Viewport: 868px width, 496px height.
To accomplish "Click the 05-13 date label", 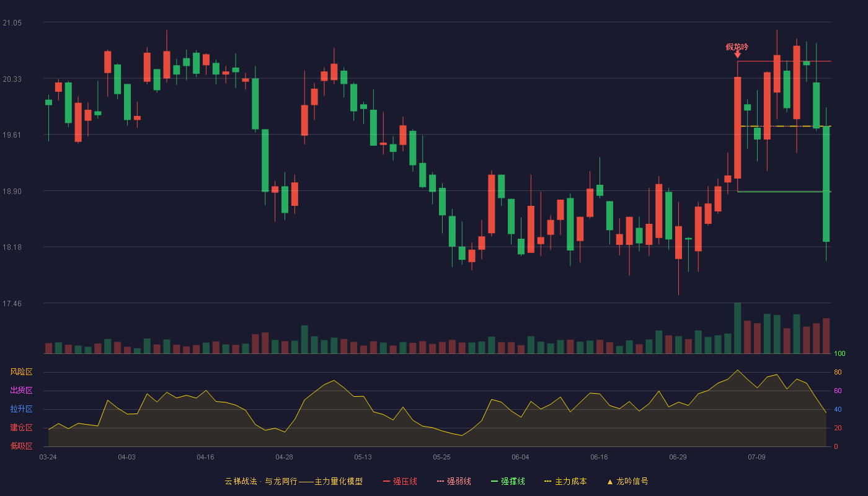I will [x=363, y=457].
